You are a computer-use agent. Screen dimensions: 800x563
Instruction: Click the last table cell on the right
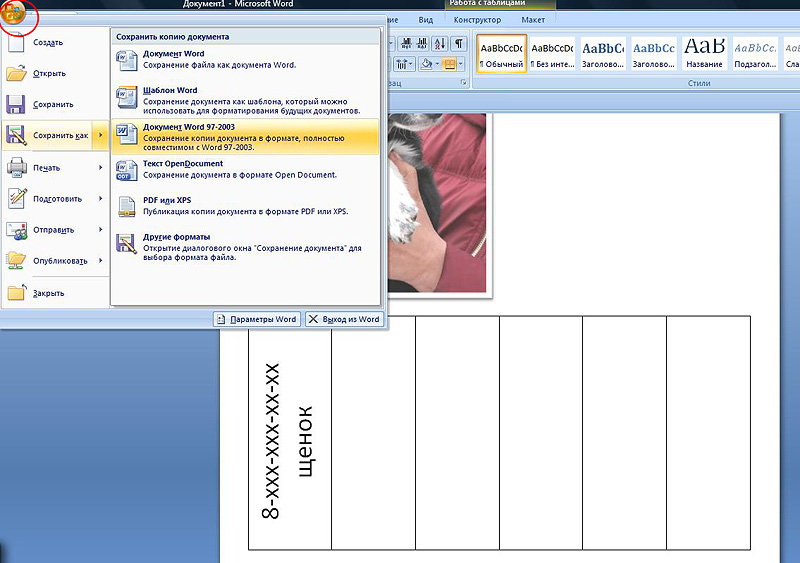708,433
